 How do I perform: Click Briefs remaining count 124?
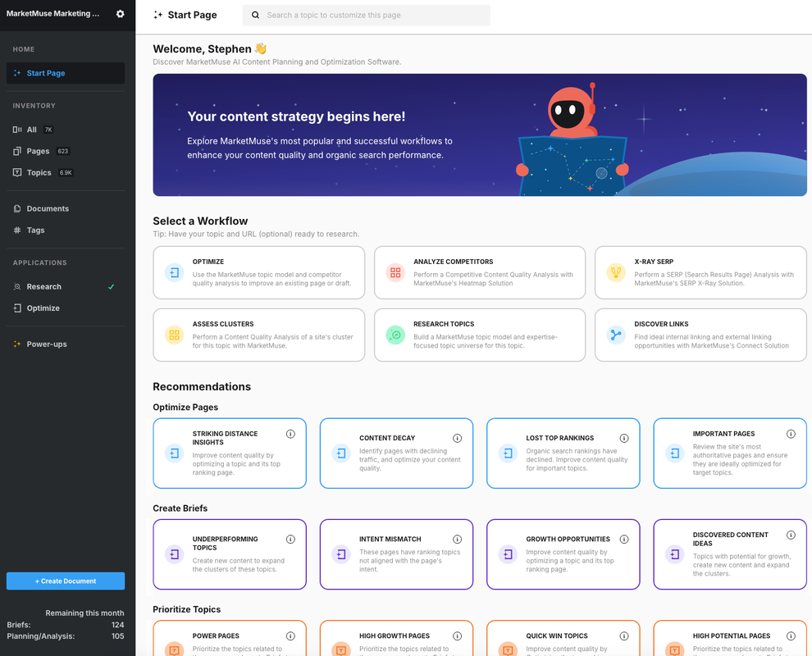tap(117, 625)
